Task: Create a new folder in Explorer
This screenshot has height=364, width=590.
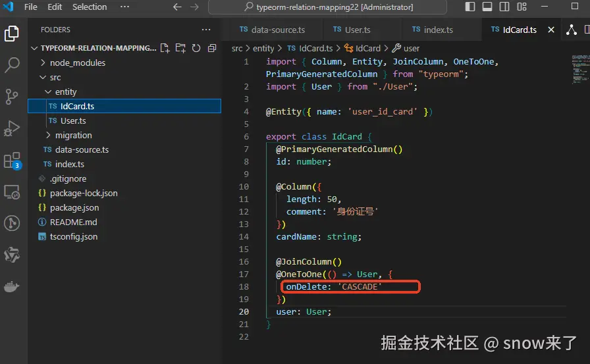Action: [x=180, y=48]
